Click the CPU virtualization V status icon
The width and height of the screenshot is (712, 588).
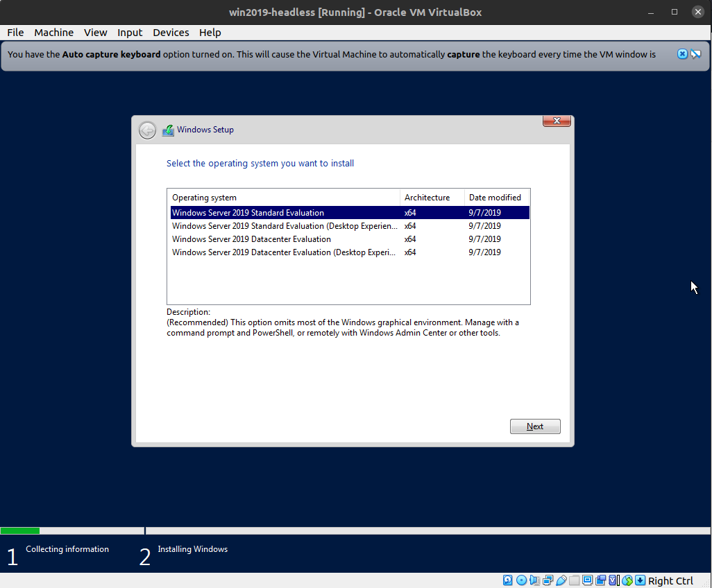click(x=614, y=580)
